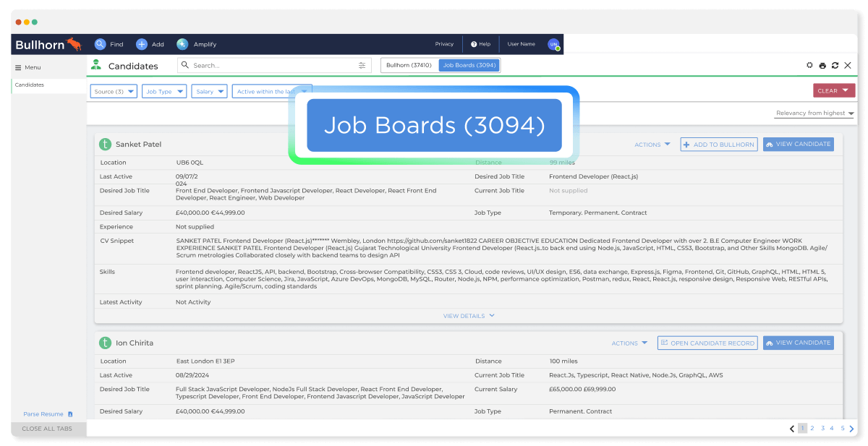868x446 pixels.
Task: Open the CLEAR dropdown button
Action: (x=834, y=91)
